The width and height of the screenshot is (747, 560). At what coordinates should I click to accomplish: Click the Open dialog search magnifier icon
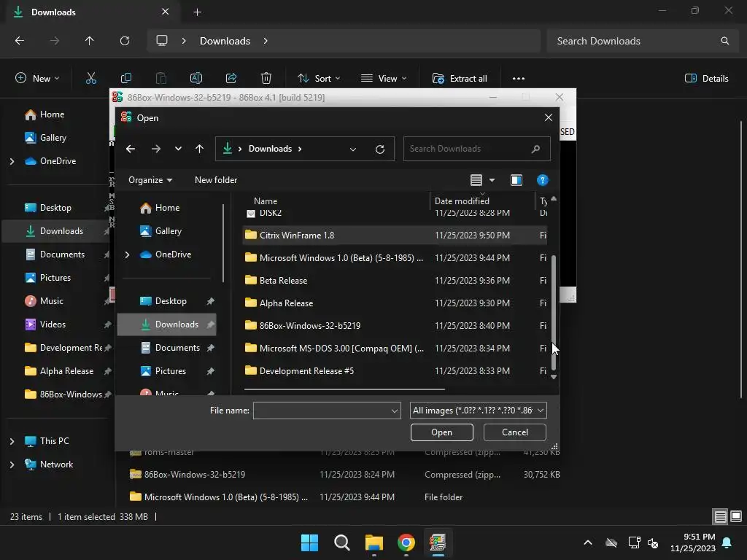535,149
